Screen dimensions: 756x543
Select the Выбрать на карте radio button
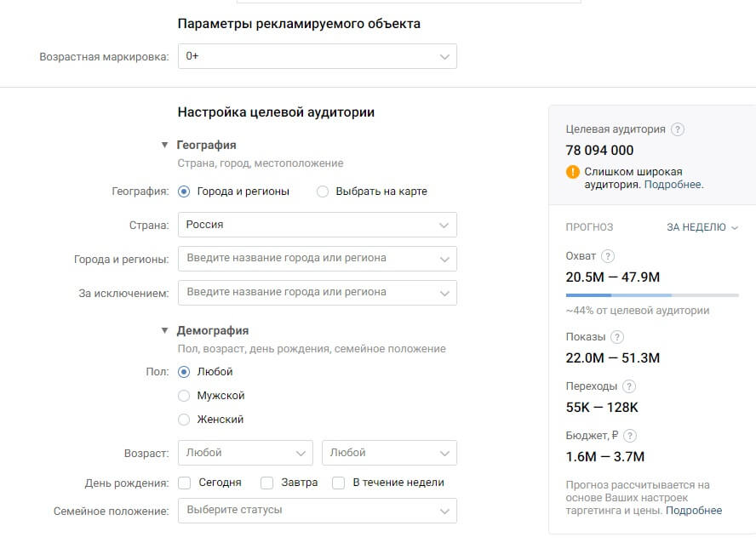pyautogui.click(x=323, y=191)
